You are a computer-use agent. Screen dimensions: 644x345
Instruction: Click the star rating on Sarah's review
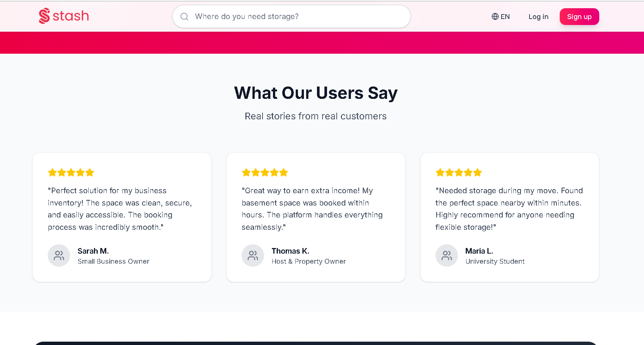(x=71, y=172)
